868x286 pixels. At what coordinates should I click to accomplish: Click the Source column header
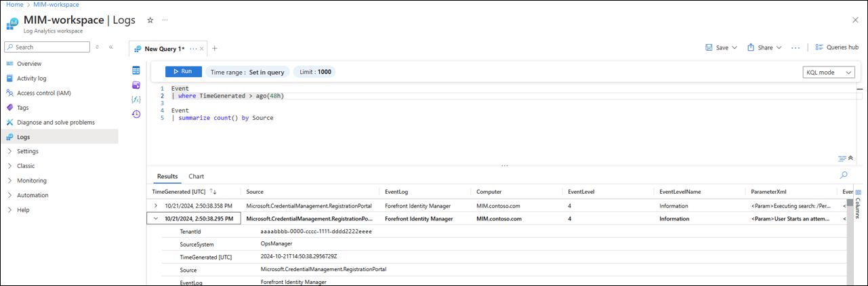pyautogui.click(x=255, y=192)
